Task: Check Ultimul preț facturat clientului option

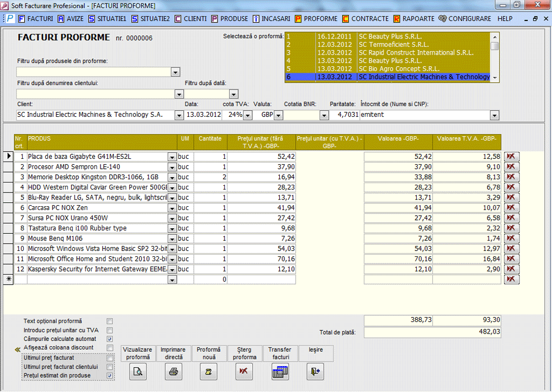Action: (110, 367)
